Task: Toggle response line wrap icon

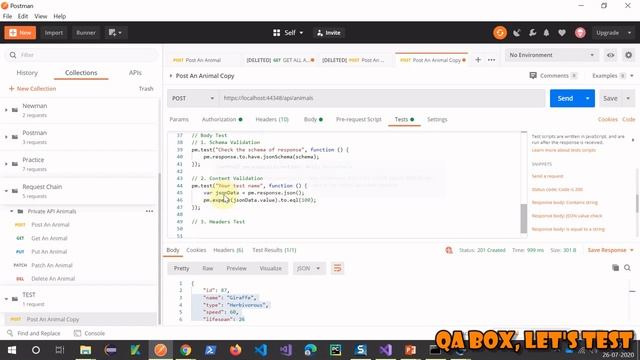Action: pyautogui.click(x=337, y=269)
